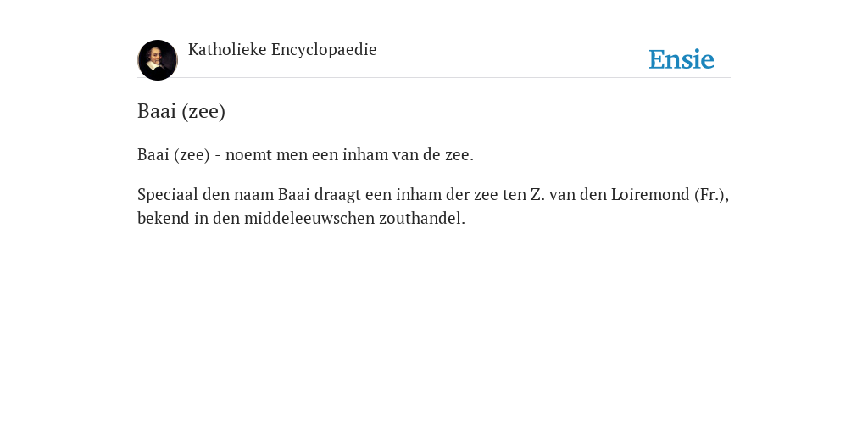Click the word Encyclopaedie in the header

(x=324, y=50)
